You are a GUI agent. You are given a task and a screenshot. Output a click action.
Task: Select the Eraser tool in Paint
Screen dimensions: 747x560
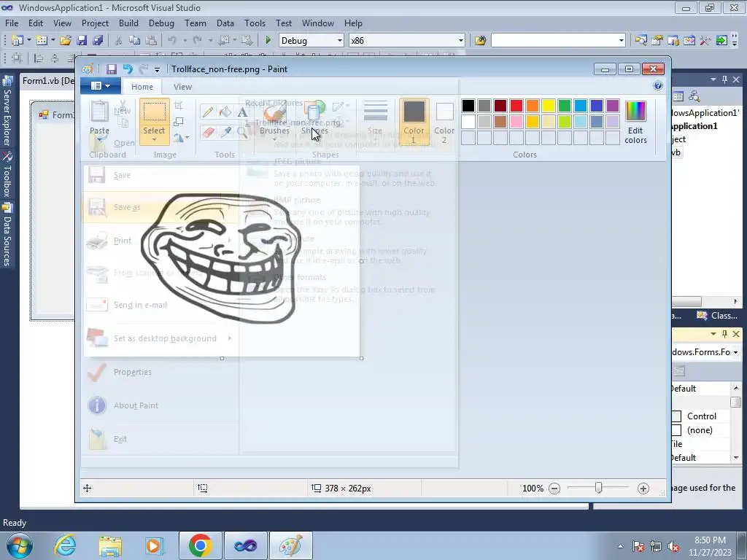click(x=208, y=132)
